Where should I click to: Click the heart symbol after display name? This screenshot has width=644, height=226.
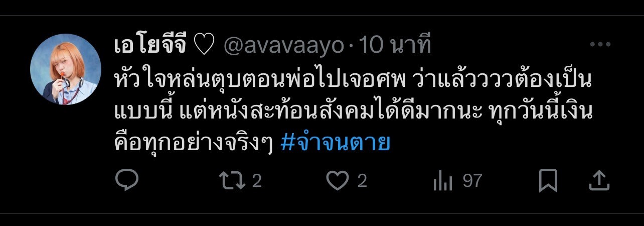click(204, 47)
